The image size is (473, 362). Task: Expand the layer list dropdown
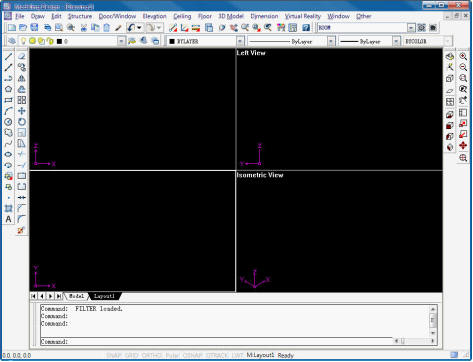pos(121,41)
